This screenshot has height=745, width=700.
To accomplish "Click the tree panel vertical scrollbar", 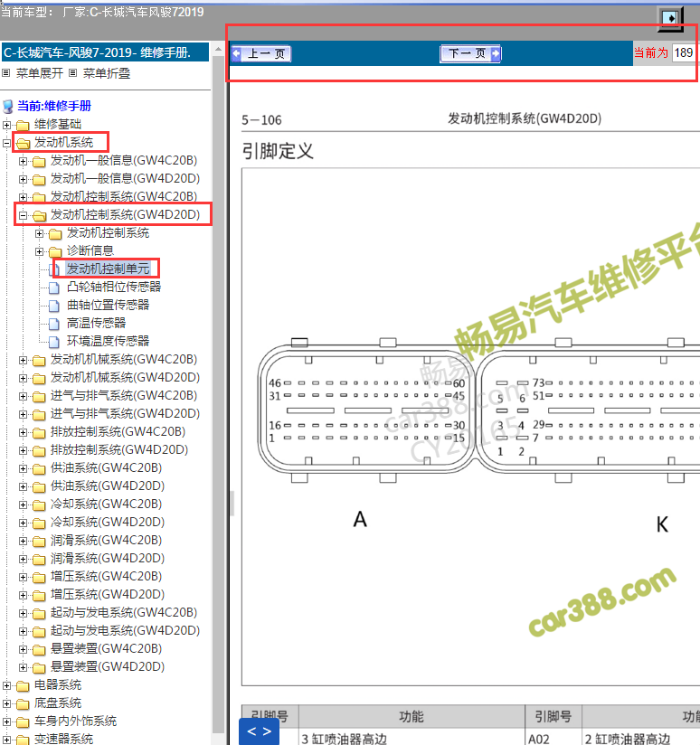I will 218,394.
